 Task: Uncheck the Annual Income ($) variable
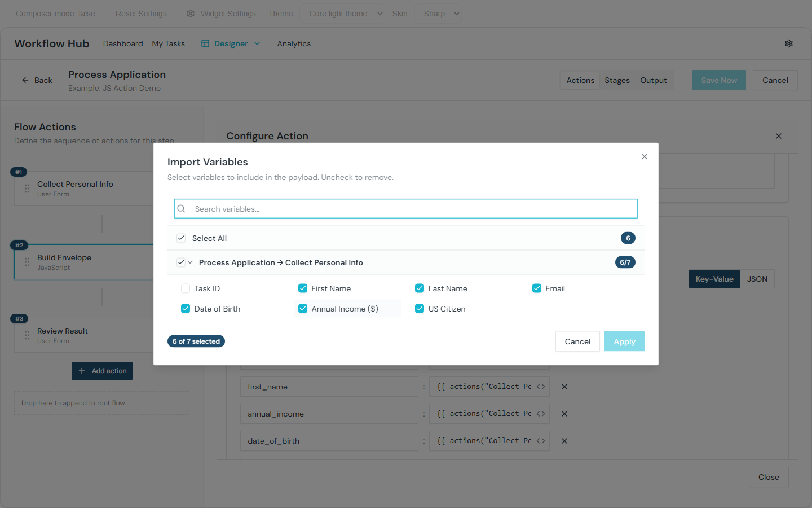click(303, 309)
